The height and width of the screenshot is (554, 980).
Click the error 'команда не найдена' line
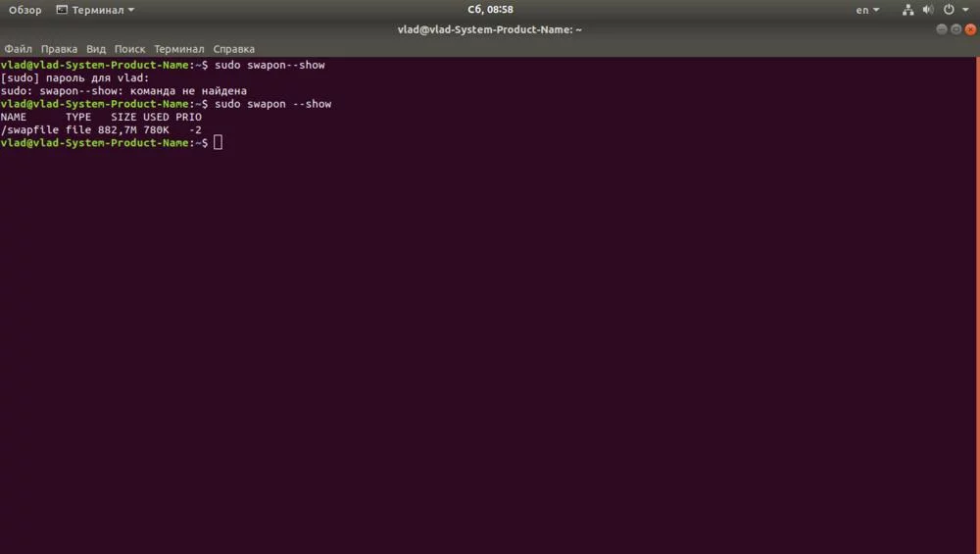[x=123, y=90]
